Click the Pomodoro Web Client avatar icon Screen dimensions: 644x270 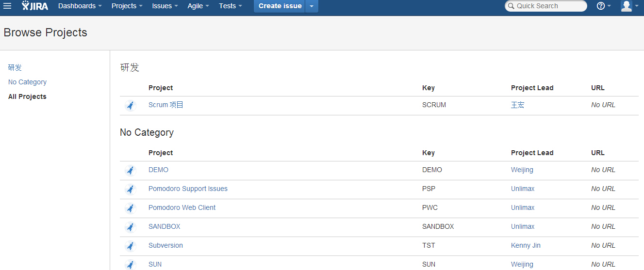(x=130, y=208)
